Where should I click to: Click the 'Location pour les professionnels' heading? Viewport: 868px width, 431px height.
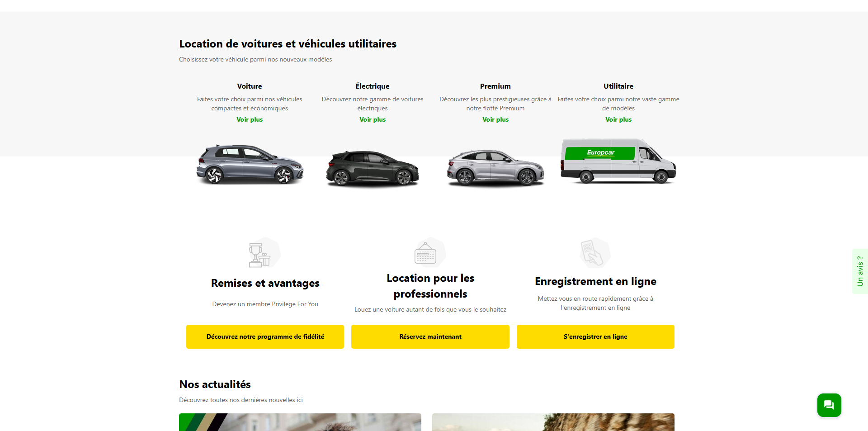[430, 286]
